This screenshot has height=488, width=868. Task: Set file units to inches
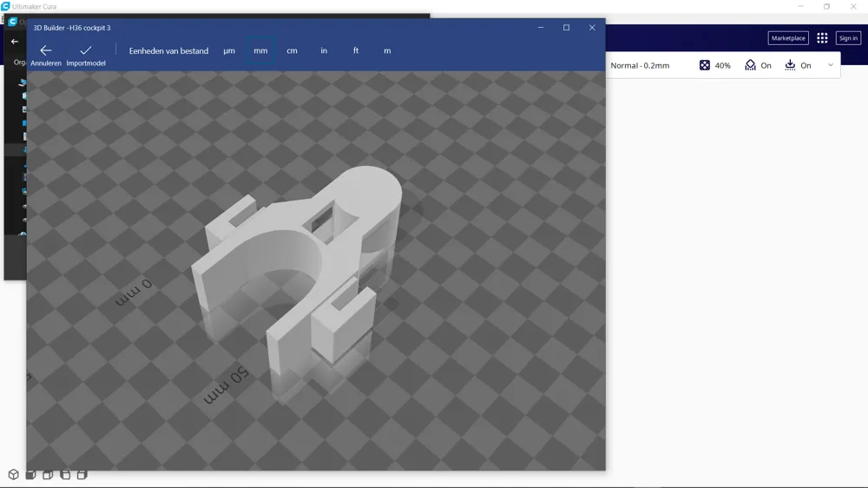324,51
